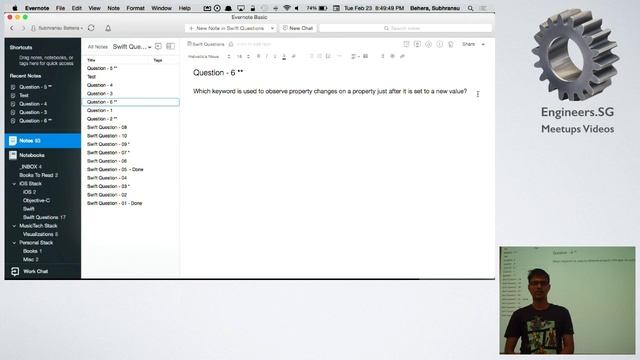
Task: Go back with the left arrow
Action: coord(12,28)
